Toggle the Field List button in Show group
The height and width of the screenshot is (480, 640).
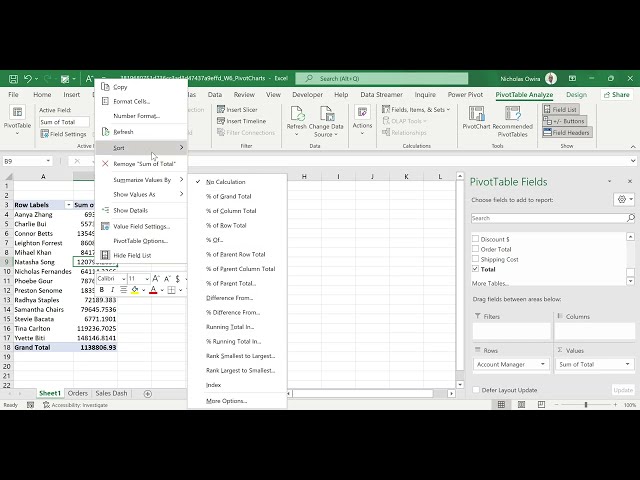pyautogui.click(x=560, y=109)
